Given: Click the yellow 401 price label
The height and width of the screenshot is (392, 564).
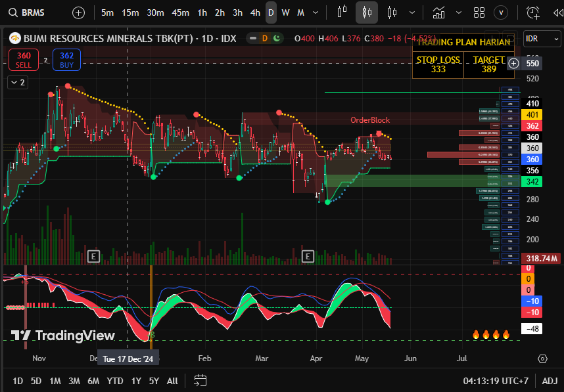Looking at the screenshot, I should point(532,115).
